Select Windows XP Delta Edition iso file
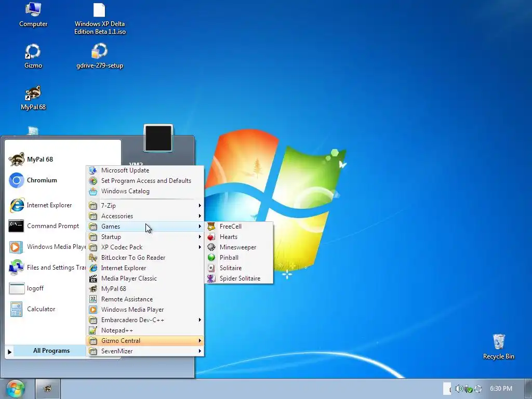Screen dimensions: 532x399 pos(100,19)
